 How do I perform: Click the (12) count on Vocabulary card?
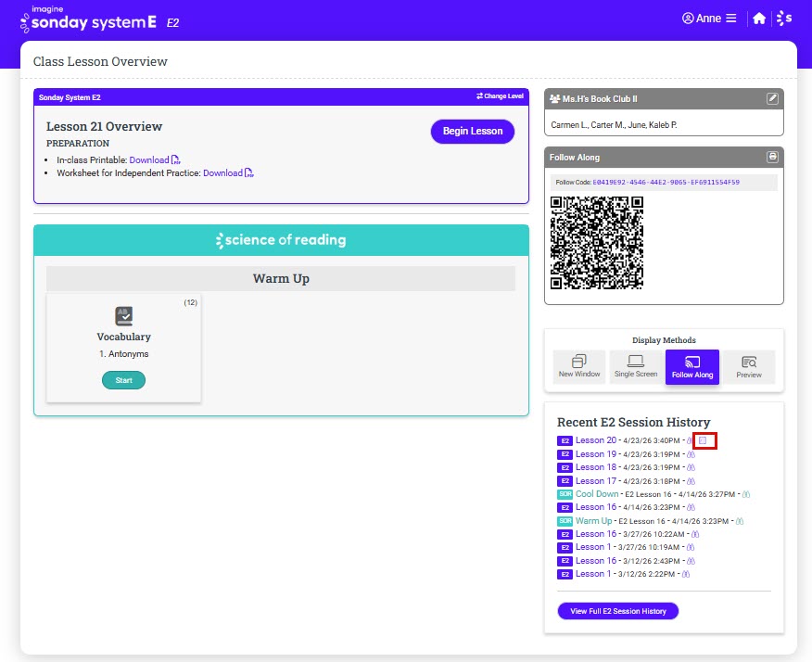pyautogui.click(x=191, y=302)
